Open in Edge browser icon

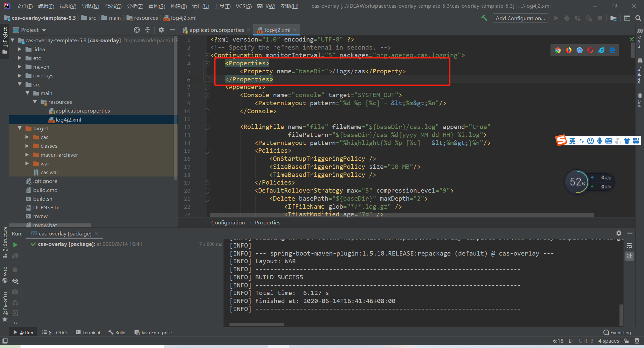point(612,50)
